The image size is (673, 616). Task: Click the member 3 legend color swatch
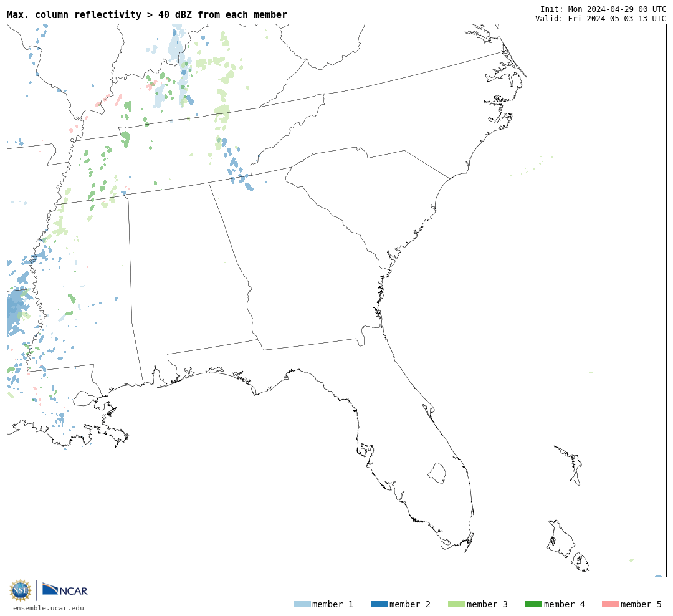[x=456, y=604]
